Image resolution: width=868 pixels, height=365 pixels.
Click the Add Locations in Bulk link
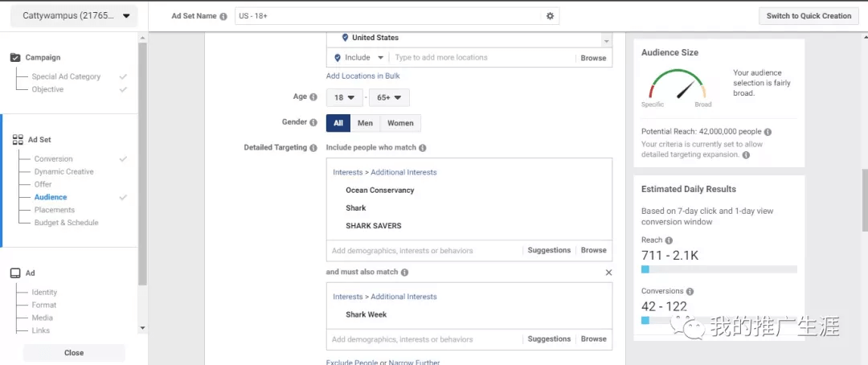coord(362,76)
